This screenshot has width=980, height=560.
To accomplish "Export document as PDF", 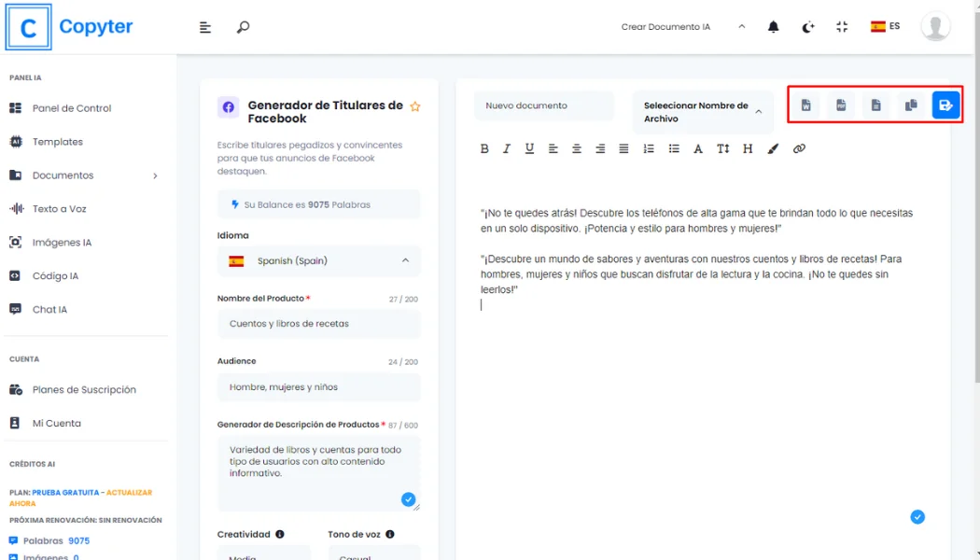I will coord(841,105).
